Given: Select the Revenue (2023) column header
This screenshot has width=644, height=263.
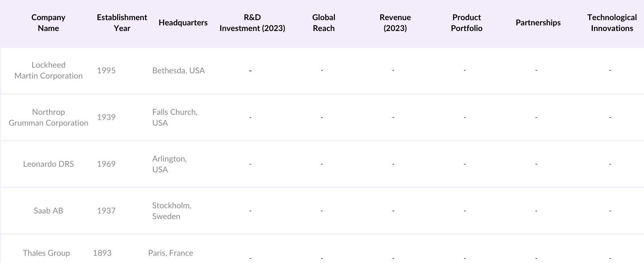Looking at the screenshot, I should click(395, 23).
